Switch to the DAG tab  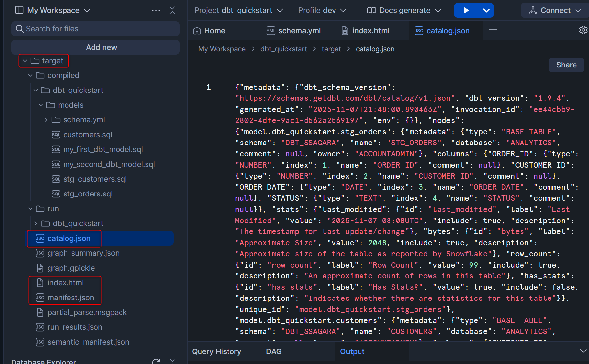point(274,351)
